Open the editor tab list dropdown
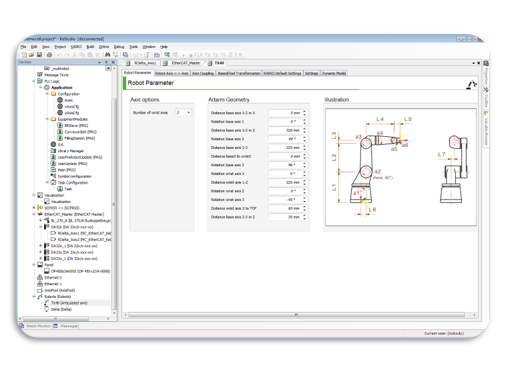The image size is (517, 365). click(x=474, y=63)
